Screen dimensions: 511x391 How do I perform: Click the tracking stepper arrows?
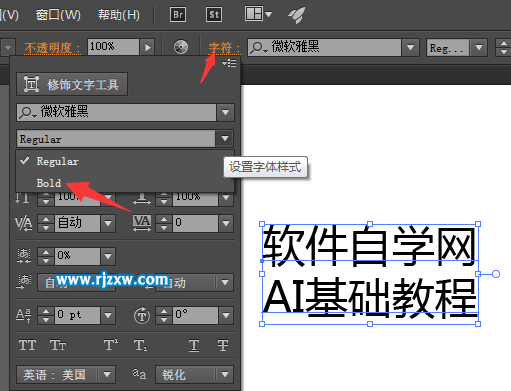pos(164,223)
